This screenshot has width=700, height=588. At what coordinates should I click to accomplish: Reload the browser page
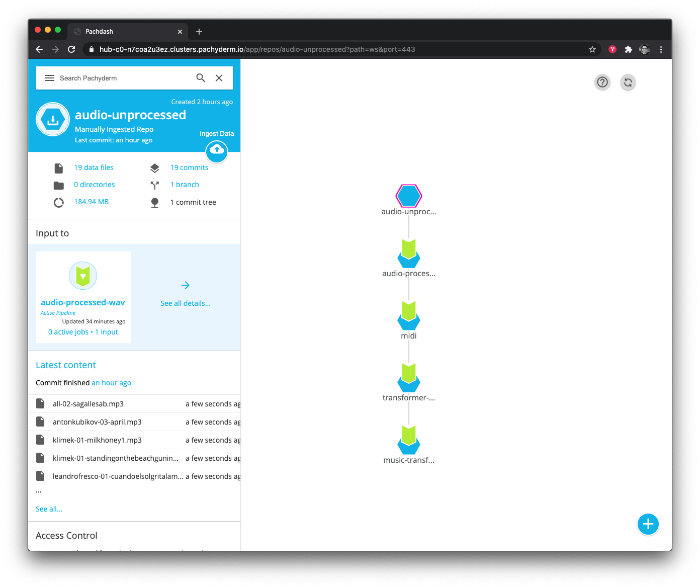[x=71, y=49]
